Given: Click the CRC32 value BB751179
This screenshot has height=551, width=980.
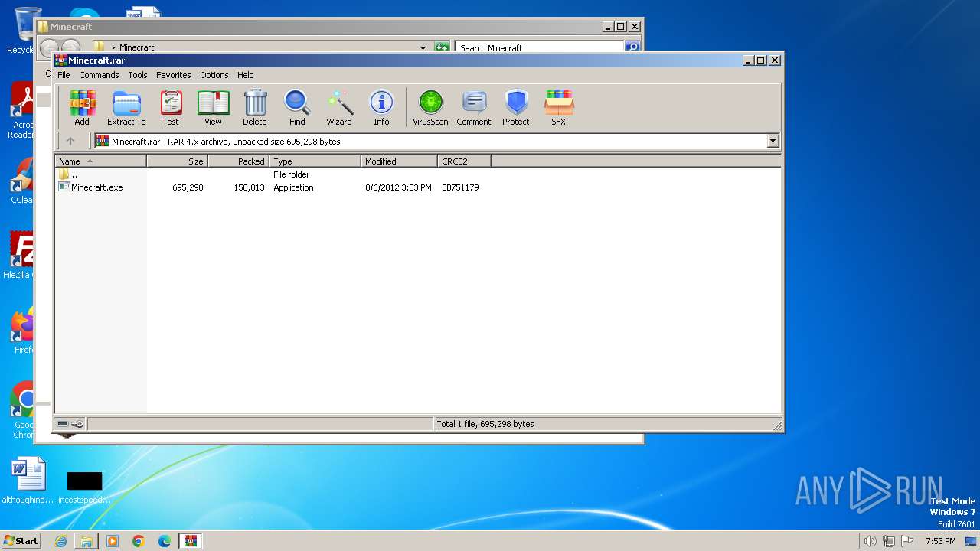Looking at the screenshot, I should pyautogui.click(x=460, y=187).
